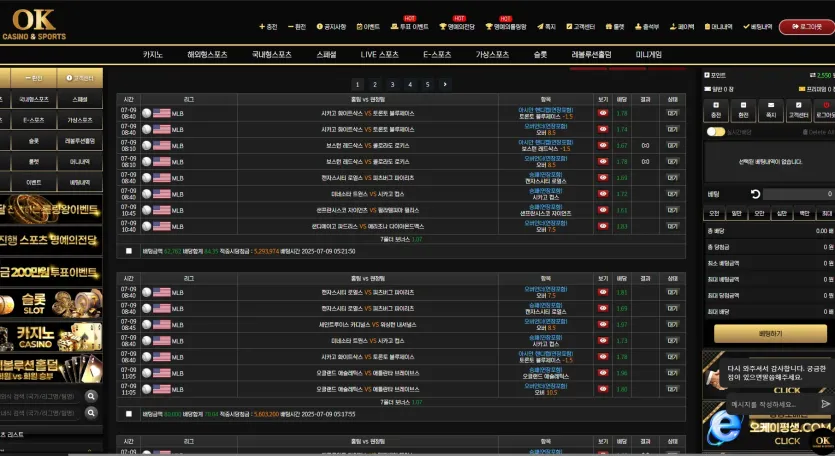Open 투표 이벤트 in top bar
The image size is (835, 456).
point(410,27)
